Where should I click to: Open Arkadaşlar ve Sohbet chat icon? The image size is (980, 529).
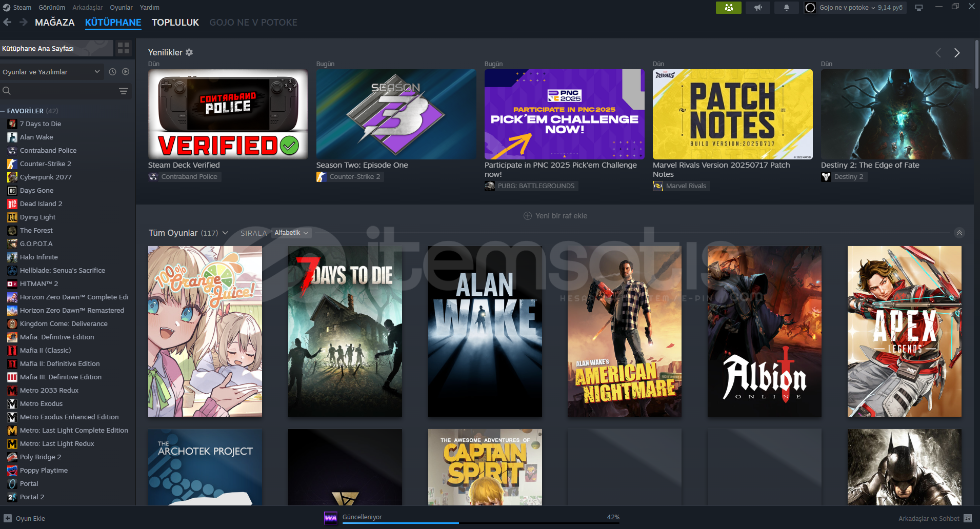[x=968, y=518]
